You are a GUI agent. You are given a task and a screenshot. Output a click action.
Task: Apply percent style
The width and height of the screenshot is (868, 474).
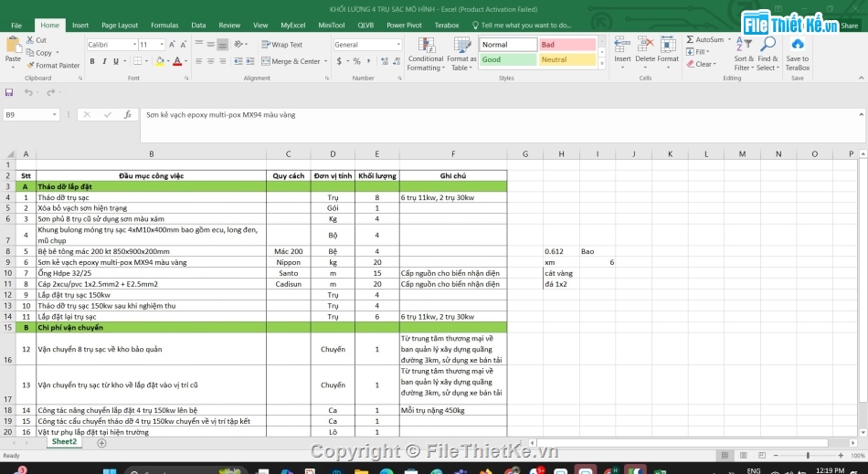tap(357, 61)
